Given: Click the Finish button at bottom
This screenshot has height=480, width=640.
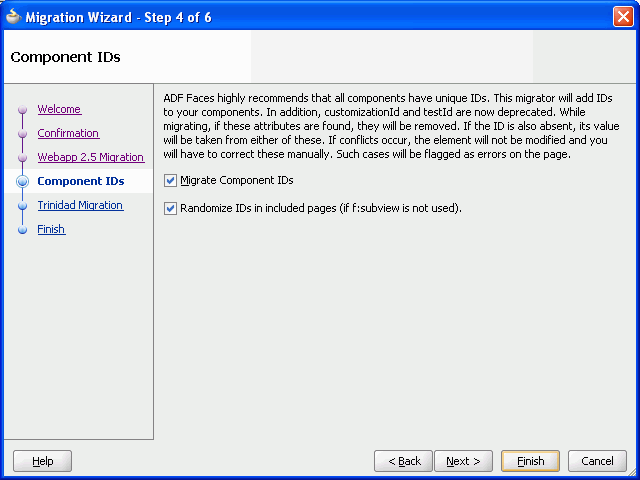Looking at the screenshot, I should click(530, 461).
